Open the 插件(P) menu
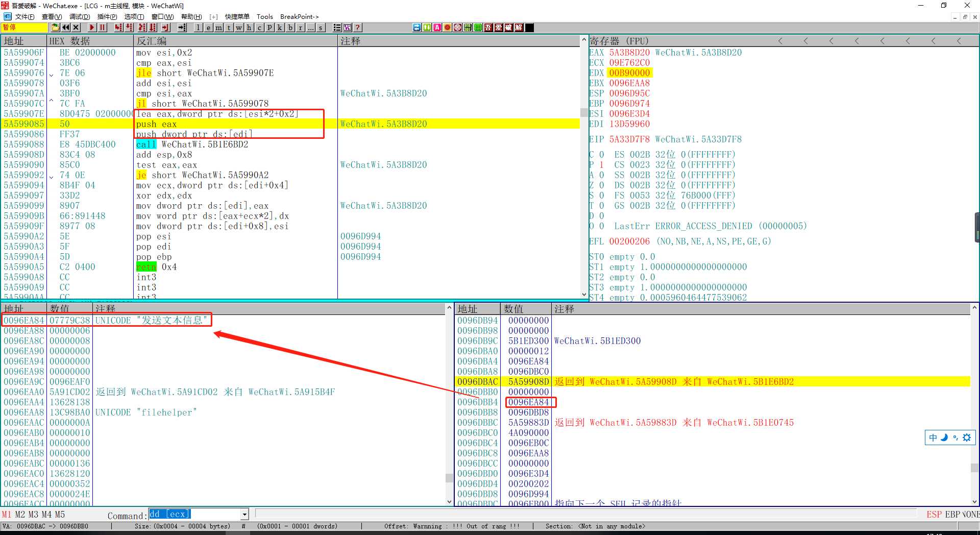This screenshot has height=535, width=980. click(x=107, y=17)
